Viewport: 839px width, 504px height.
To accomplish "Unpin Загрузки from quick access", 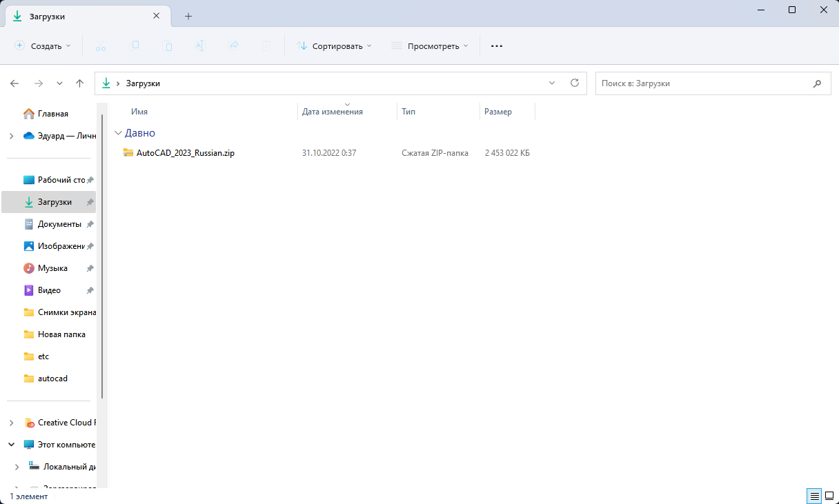I will tap(90, 202).
